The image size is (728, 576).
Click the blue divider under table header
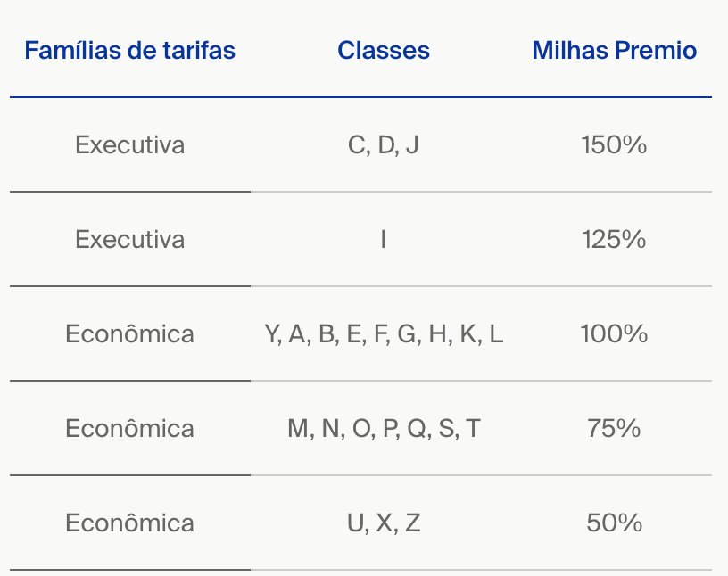(x=360, y=97)
